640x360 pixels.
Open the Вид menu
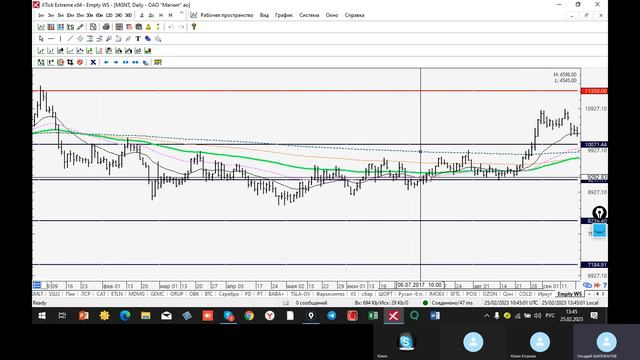[264, 15]
